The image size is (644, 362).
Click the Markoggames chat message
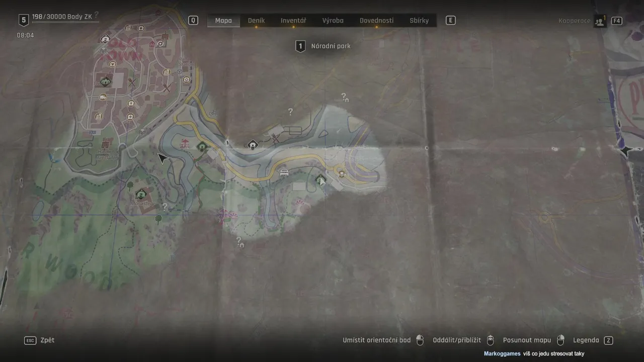(x=534, y=354)
